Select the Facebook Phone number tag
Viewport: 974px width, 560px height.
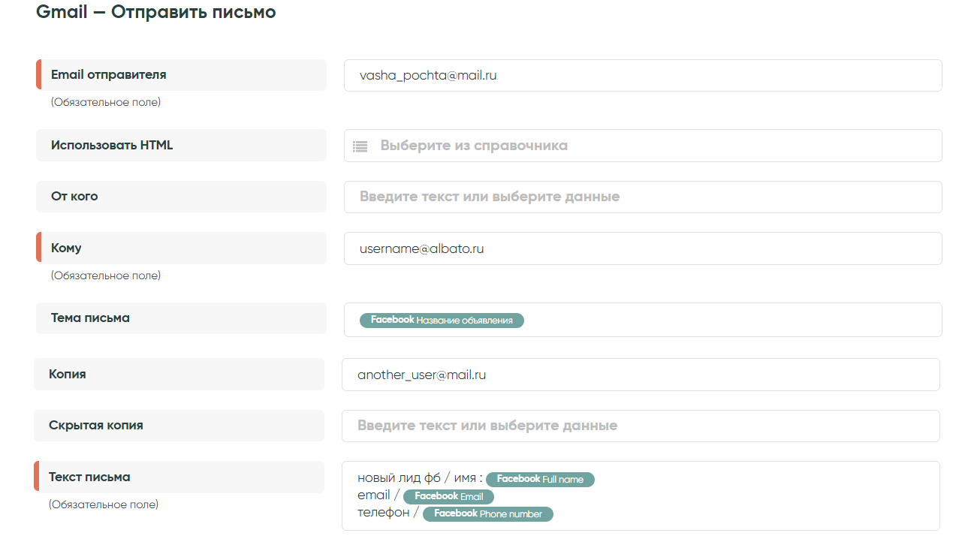point(487,514)
